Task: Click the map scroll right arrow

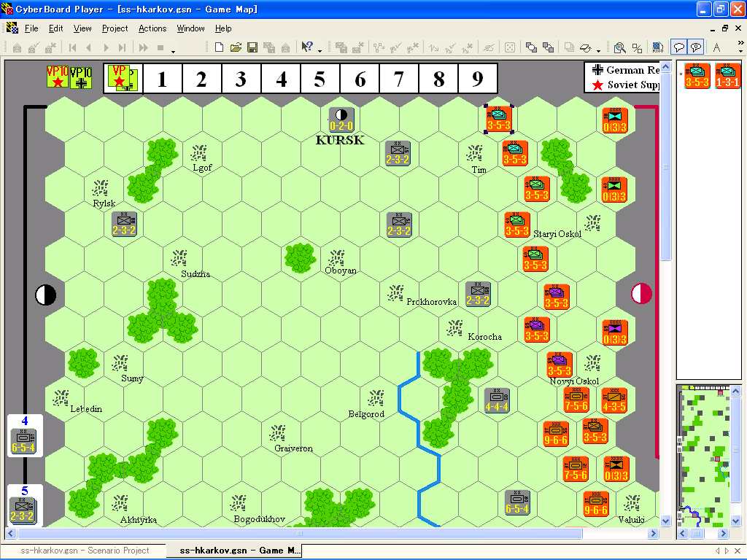Action: [653, 533]
